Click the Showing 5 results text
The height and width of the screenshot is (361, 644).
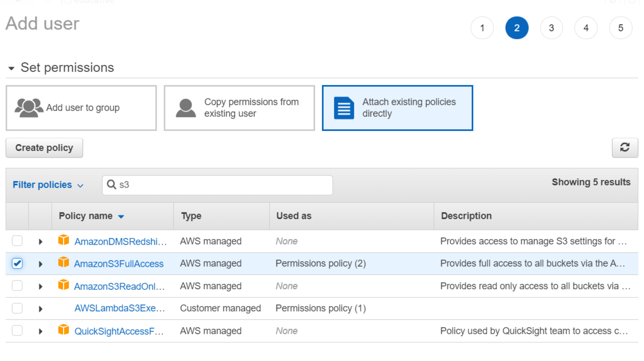tap(591, 182)
